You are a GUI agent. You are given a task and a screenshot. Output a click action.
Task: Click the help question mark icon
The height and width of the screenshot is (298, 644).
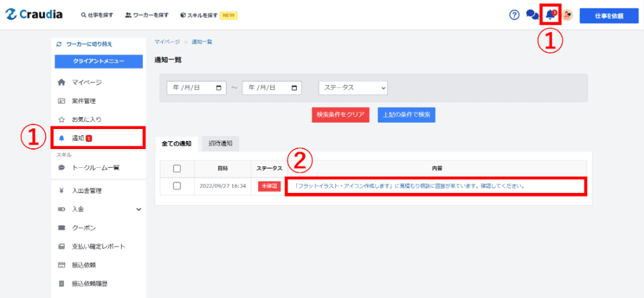tap(514, 15)
